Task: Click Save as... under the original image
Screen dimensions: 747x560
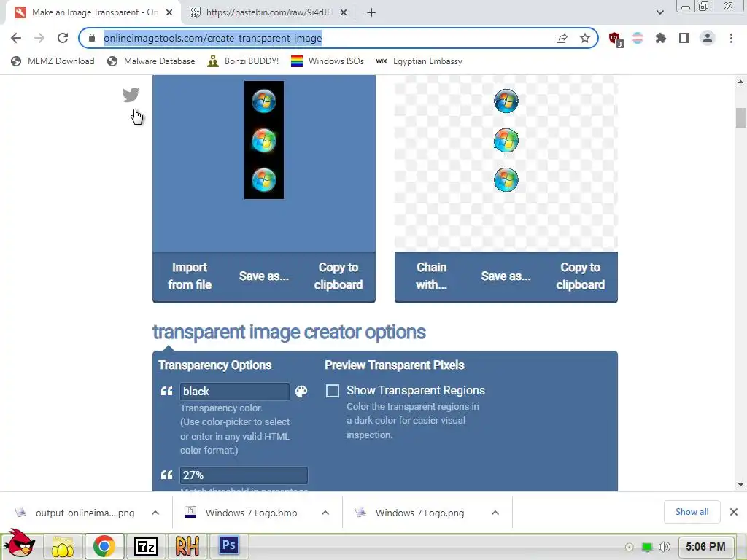Action: click(264, 276)
